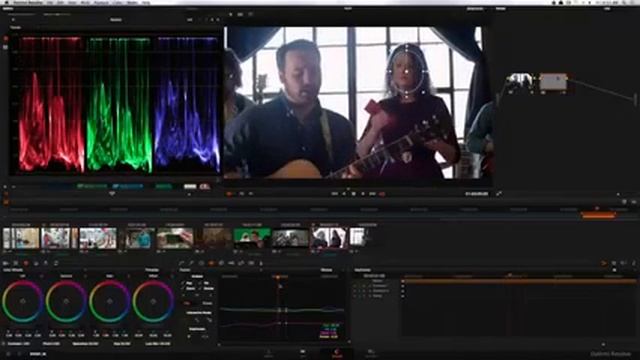Click the power window center point on woman's face
The height and width of the screenshot is (360, 640).
click(407, 71)
